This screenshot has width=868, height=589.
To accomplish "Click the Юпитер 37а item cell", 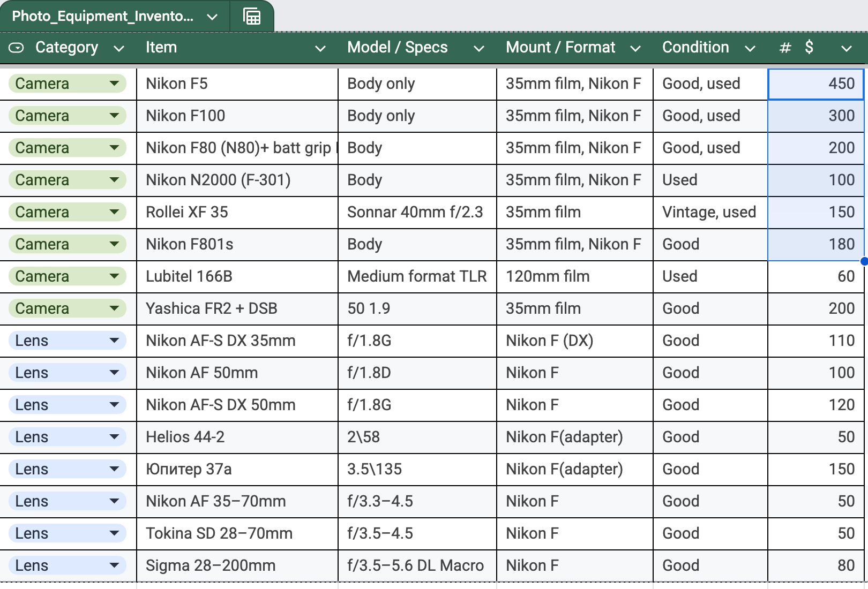I will 237,469.
